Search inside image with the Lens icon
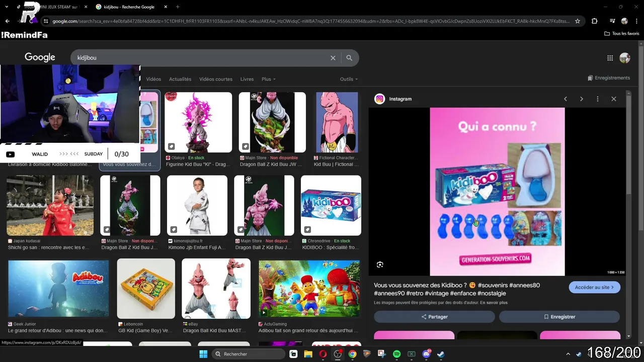The image size is (644, 362). 380,264
